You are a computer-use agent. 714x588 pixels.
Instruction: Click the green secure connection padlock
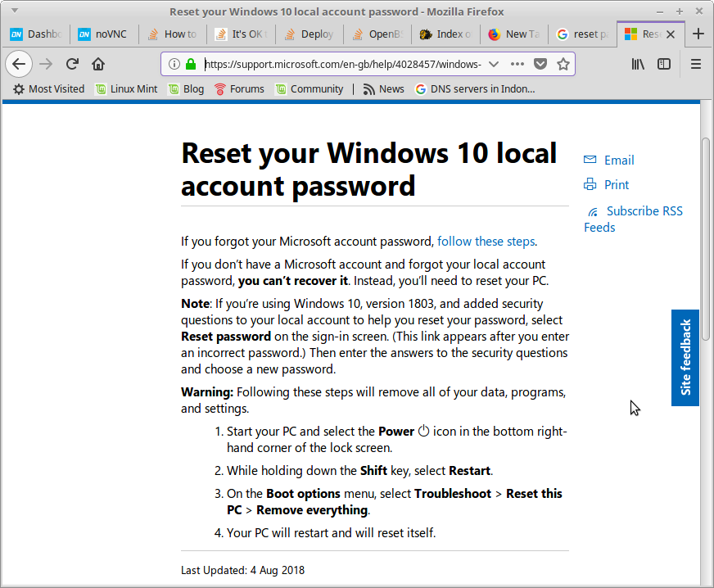pos(191,64)
